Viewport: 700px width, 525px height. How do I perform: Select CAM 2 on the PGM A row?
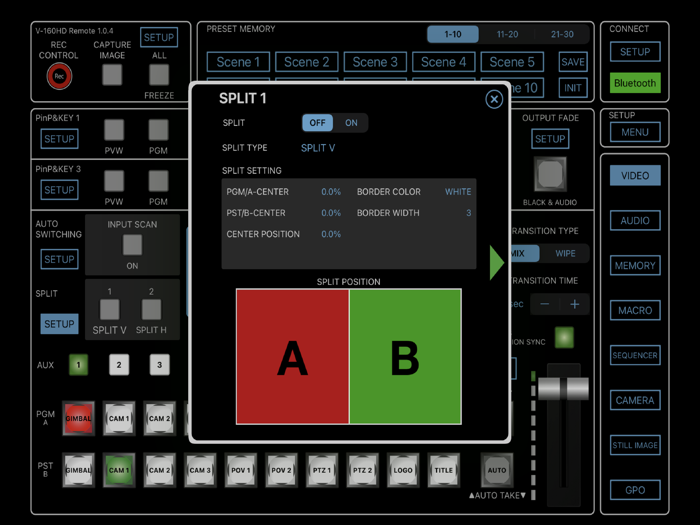point(159,418)
